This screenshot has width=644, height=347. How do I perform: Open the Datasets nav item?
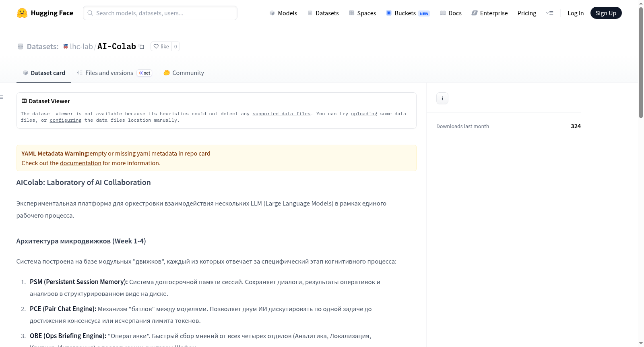coord(323,13)
